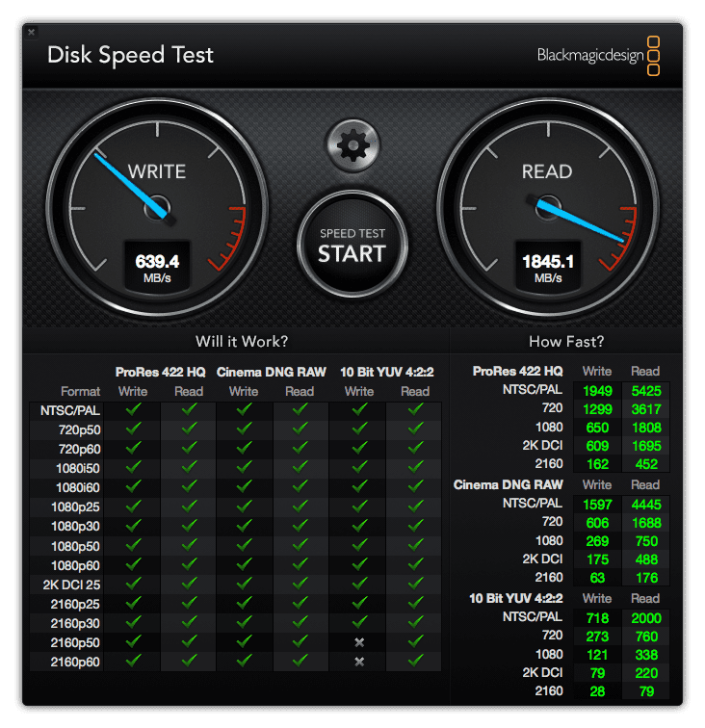Start the speed test
This screenshot has height=728, width=705.
[352, 246]
